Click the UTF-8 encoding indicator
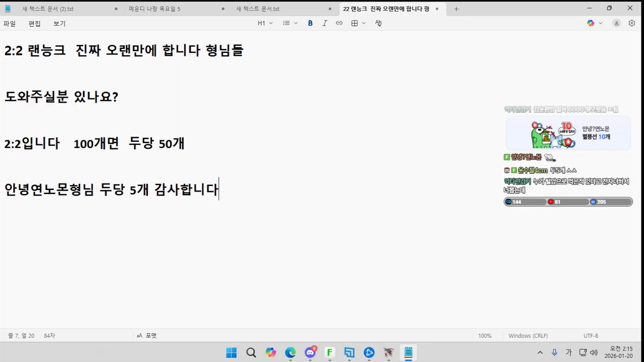 (591, 335)
